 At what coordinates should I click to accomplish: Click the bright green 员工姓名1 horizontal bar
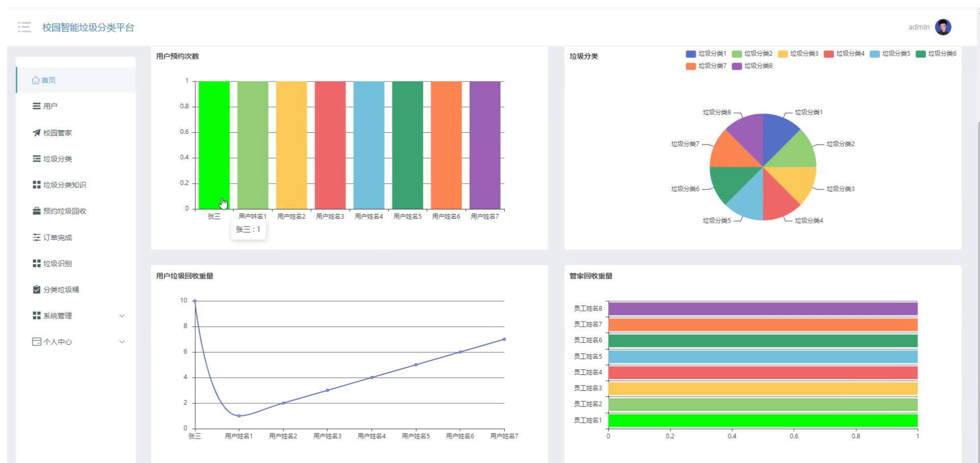(x=763, y=420)
